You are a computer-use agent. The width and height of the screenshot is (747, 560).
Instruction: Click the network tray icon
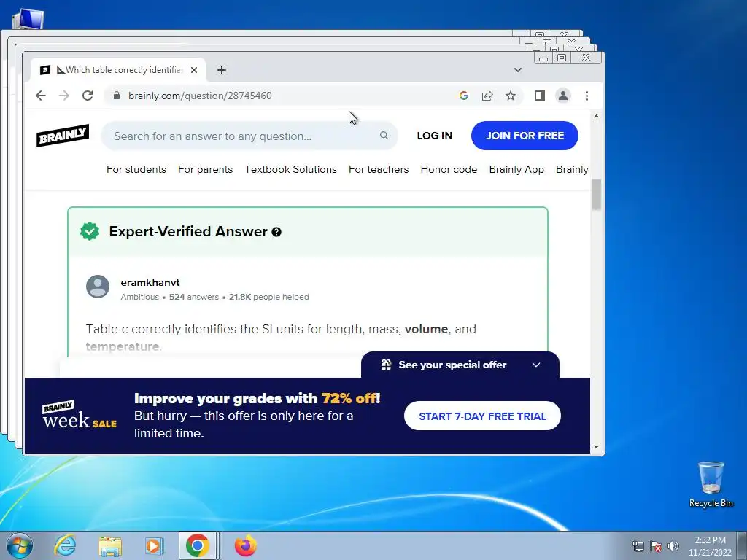click(638, 546)
